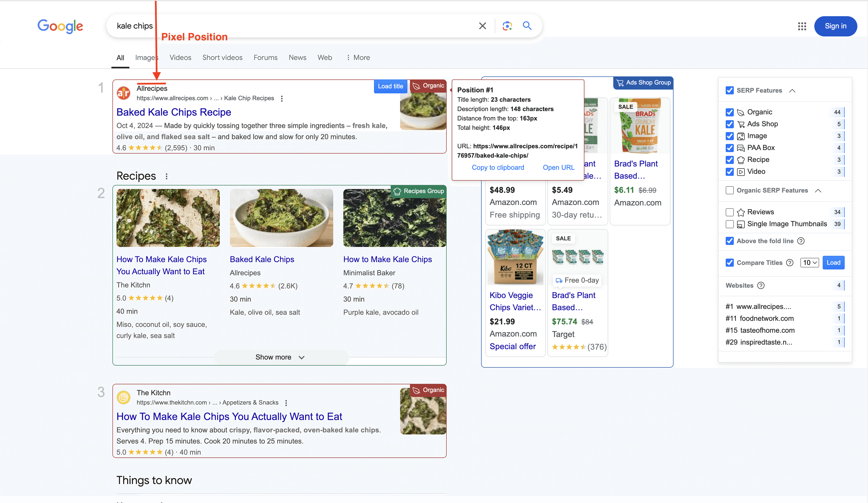868x503 pixels.
Task: Click the Websites help icon
Action: point(761,285)
